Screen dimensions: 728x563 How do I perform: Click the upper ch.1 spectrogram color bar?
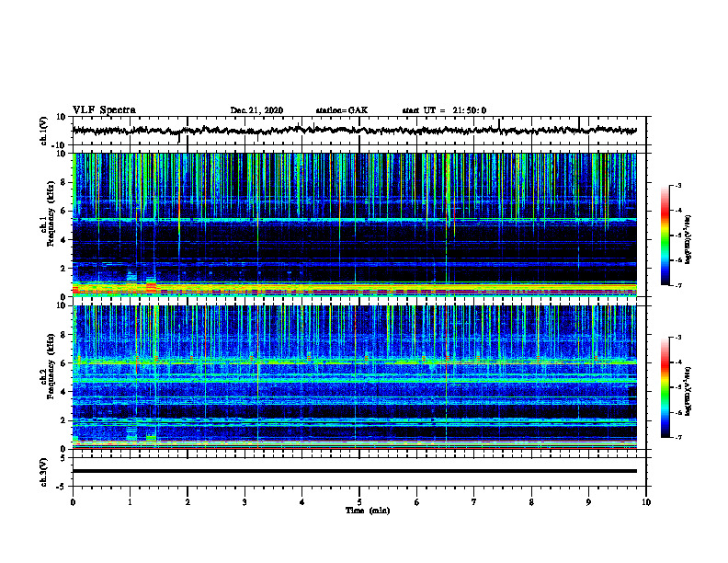(665, 236)
